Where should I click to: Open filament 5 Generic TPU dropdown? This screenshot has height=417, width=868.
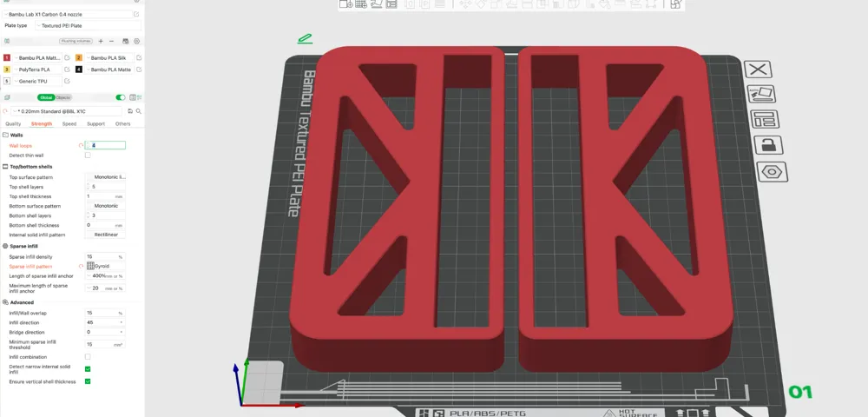[37, 81]
